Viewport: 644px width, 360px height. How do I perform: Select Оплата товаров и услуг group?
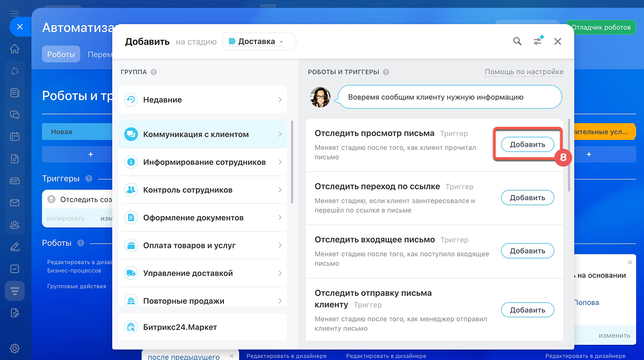(202, 245)
